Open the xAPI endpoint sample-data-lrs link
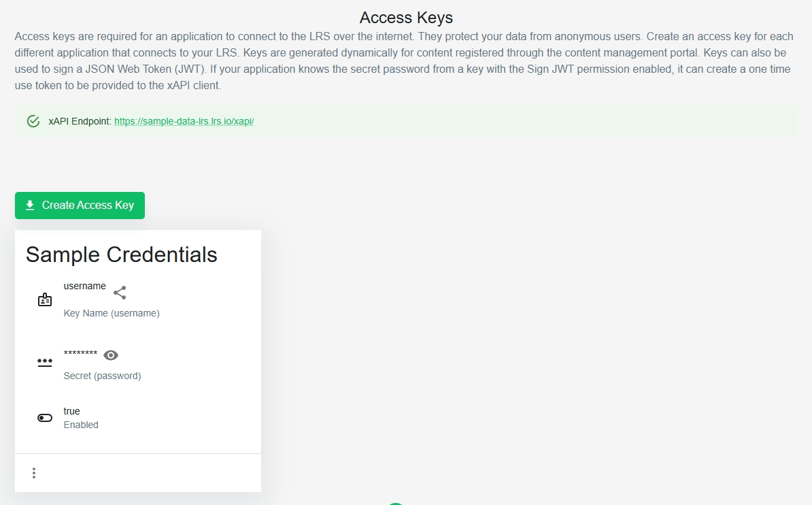Screen dimensions: 812x505 (x=184, y=121)
